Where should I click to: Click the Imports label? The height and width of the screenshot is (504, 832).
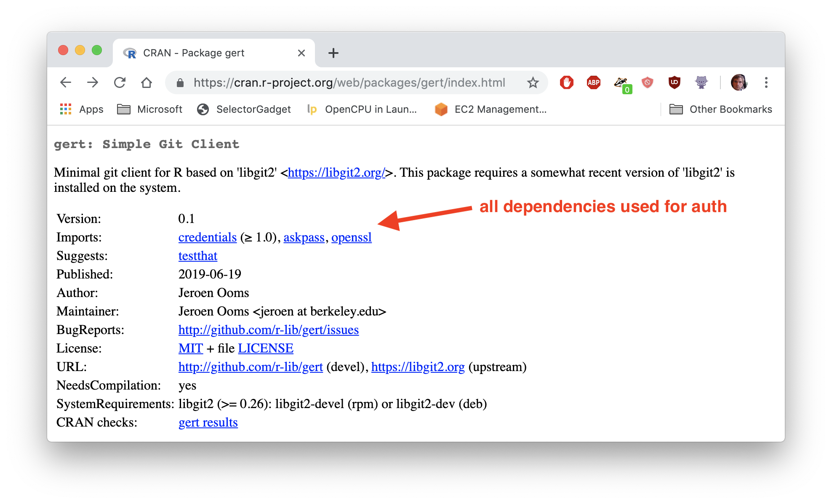tap(79, 237)
